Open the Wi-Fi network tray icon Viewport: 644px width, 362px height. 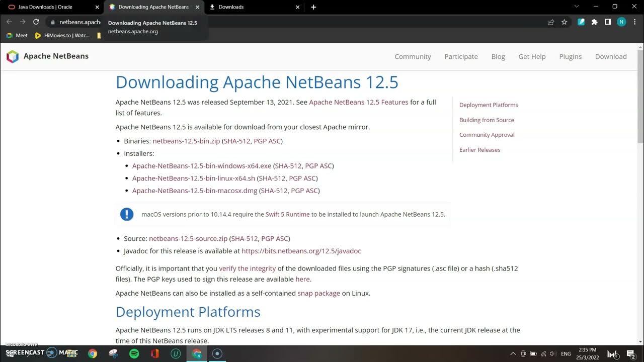click(x=543, y=353)
